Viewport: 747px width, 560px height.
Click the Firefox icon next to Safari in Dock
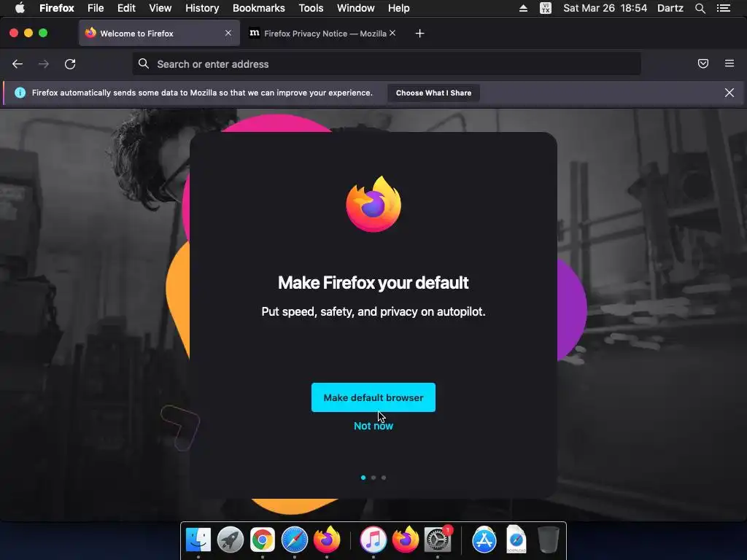point(327,540)
